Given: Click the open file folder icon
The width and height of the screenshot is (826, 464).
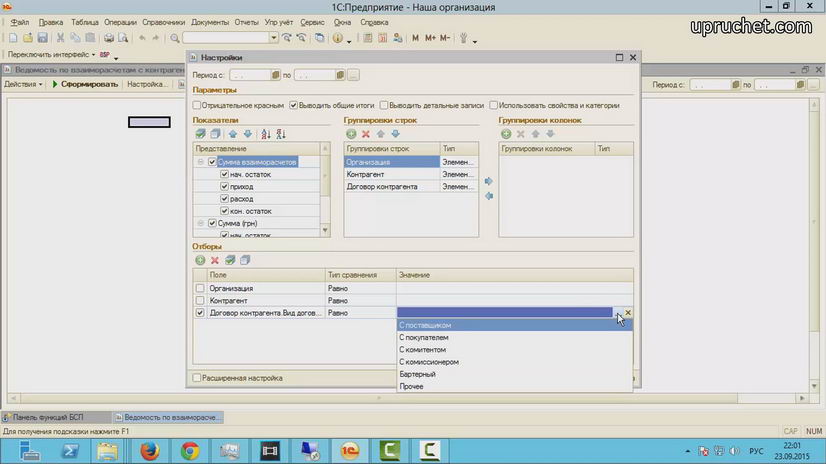Looking at the screenshot, I should (x=27, y=38).
